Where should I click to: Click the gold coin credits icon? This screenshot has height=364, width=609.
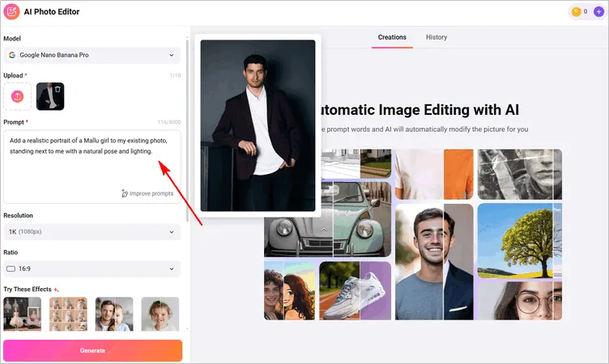(577, 11)
